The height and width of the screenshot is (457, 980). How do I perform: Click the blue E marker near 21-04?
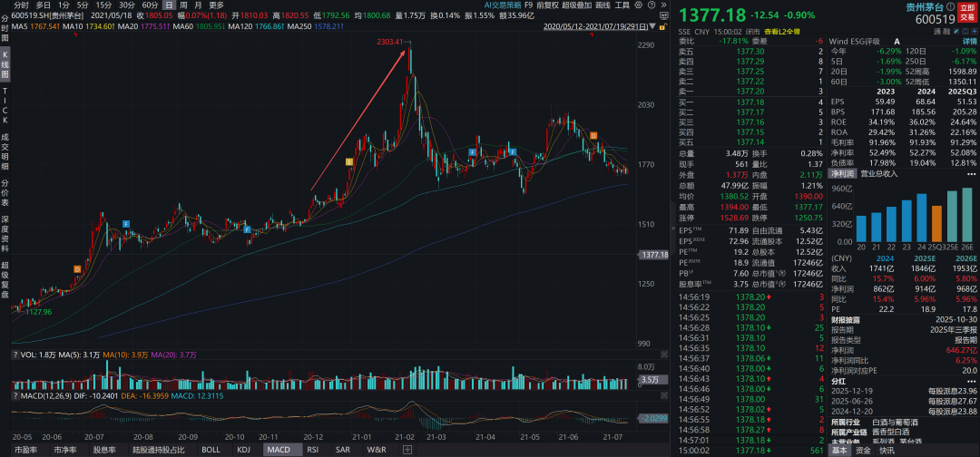pos(473,151)
